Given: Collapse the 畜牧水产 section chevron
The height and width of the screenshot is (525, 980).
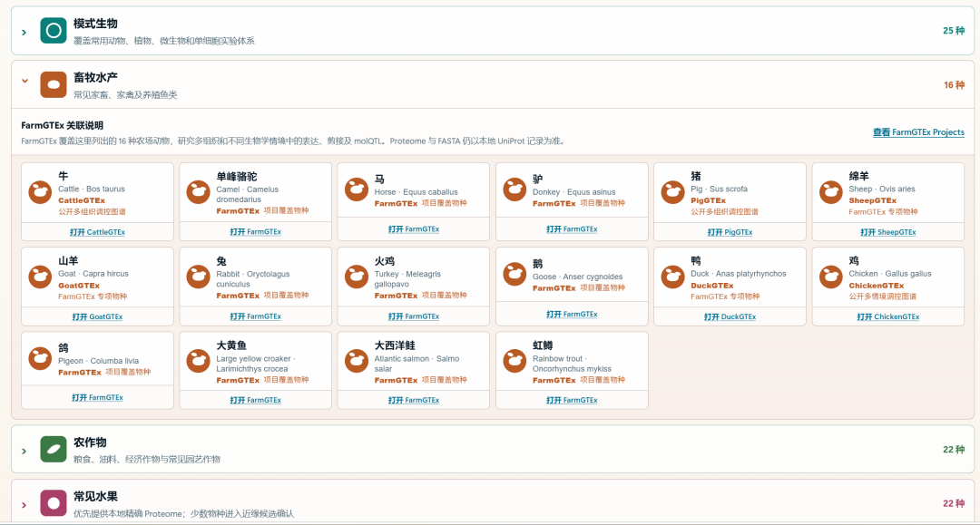Looking at the screenshot, I should [x=25, y=81].
